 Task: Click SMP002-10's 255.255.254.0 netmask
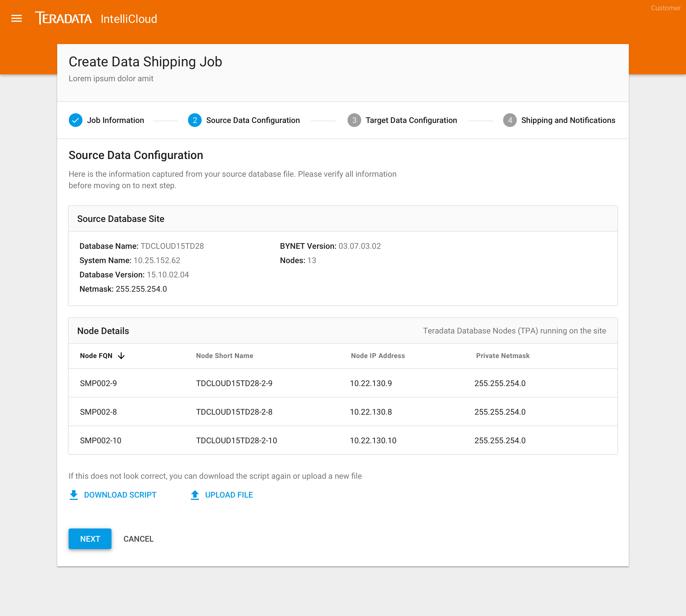(x=500, y=441)
